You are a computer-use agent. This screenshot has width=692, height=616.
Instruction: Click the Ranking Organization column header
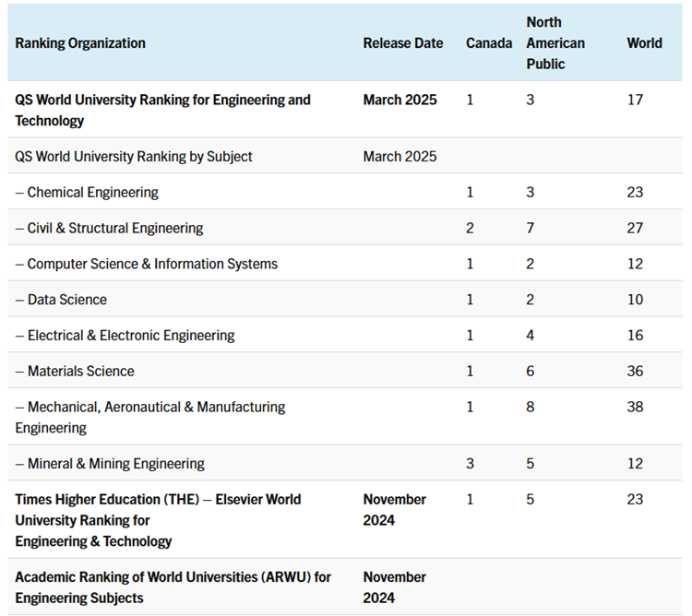80,43
